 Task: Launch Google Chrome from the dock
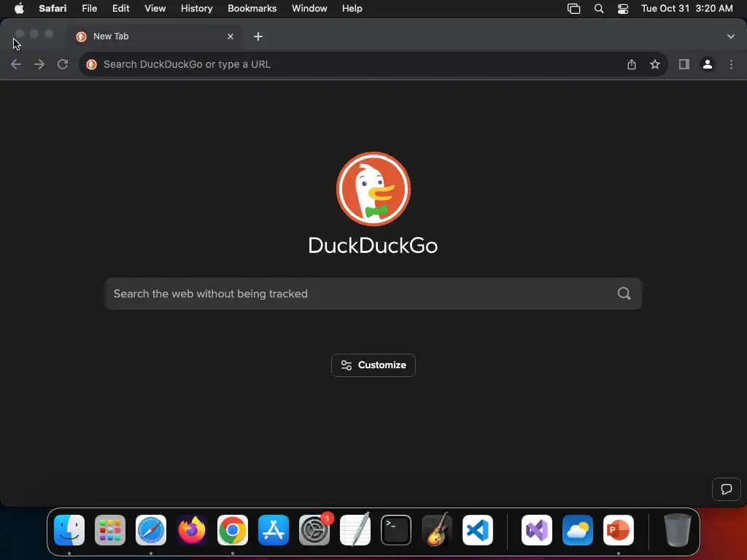click(x=233, y=530)
